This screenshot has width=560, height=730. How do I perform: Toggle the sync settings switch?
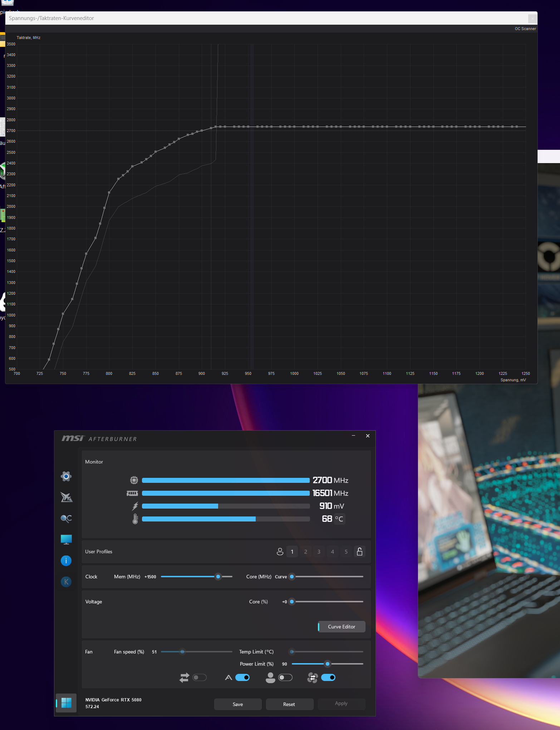[200, 677]
